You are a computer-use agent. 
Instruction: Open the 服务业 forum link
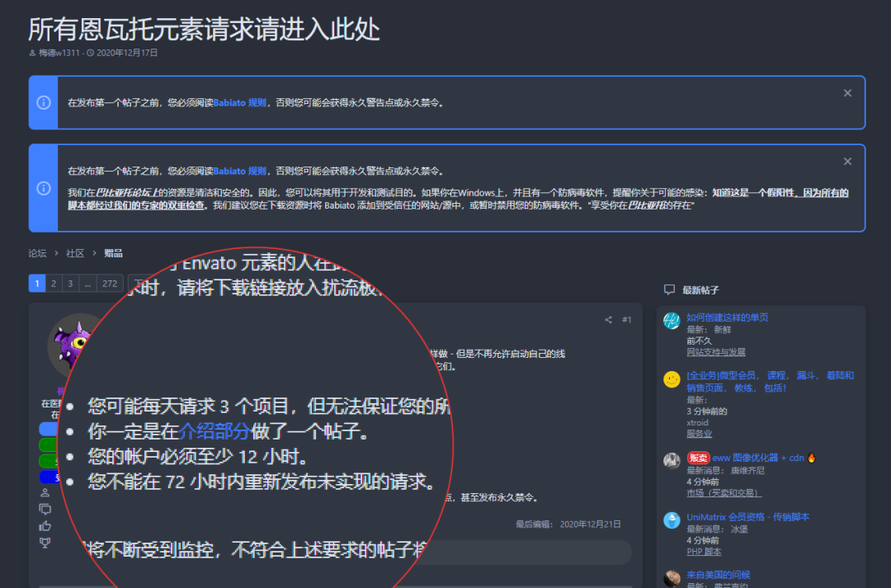pyautogui.click(x=700, y=434)
